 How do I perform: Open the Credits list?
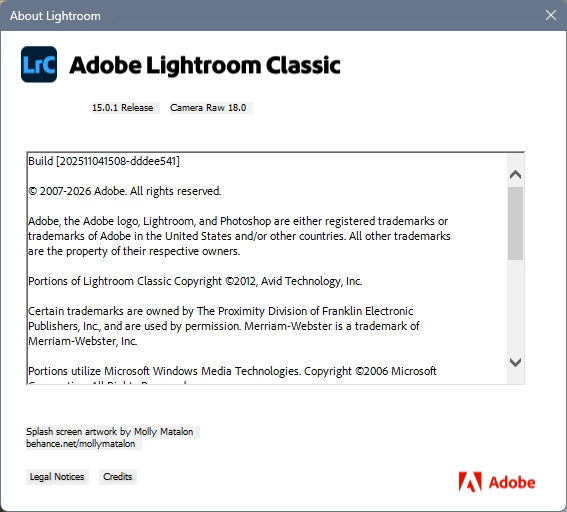(118, 477)
